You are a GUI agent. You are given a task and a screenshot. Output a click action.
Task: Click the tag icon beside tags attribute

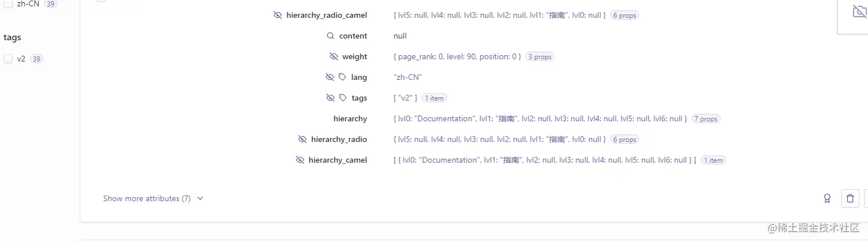point(343,98)
